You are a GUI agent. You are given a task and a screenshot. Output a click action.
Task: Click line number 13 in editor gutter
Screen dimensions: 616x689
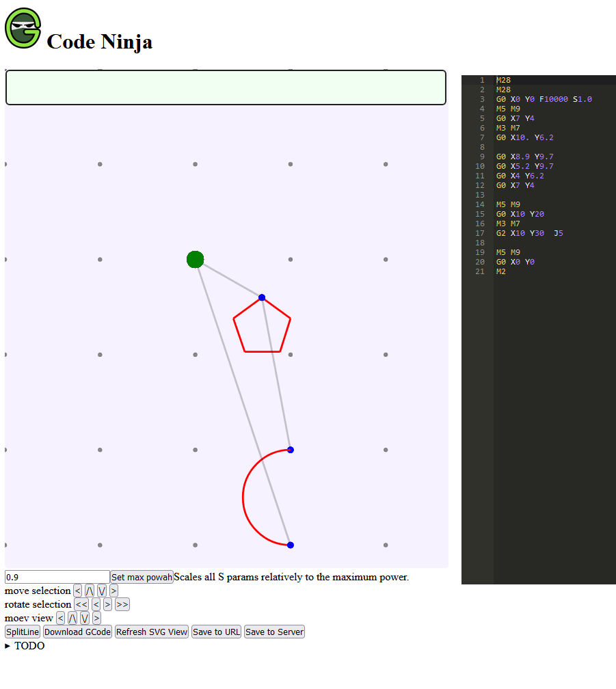[480, 195]
